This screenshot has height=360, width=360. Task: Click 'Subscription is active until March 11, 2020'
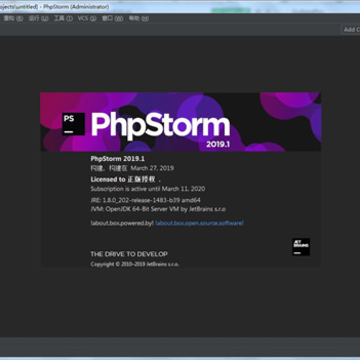tap(148, 189)
